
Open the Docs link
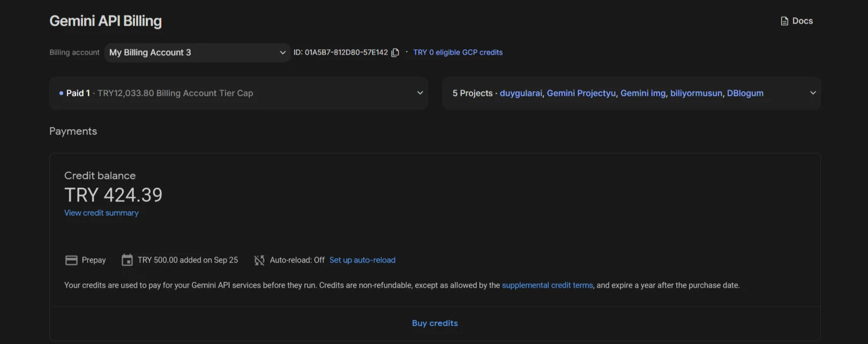point(797,21)
